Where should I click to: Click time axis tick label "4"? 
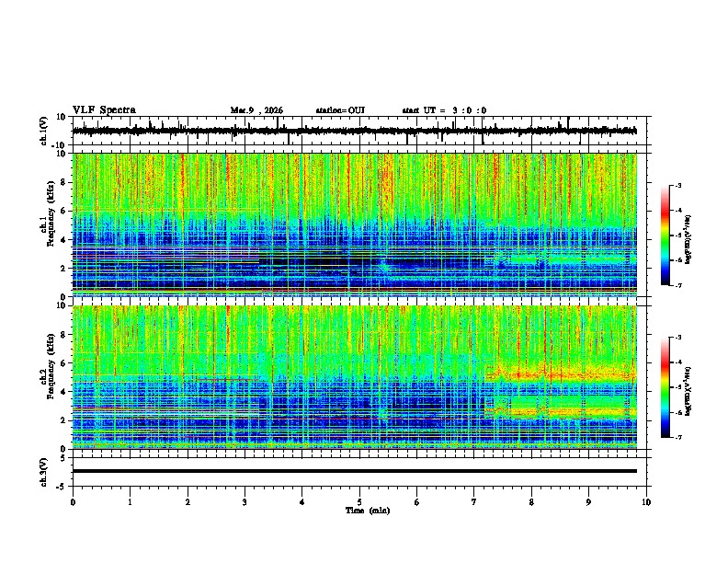click(302, 502)
